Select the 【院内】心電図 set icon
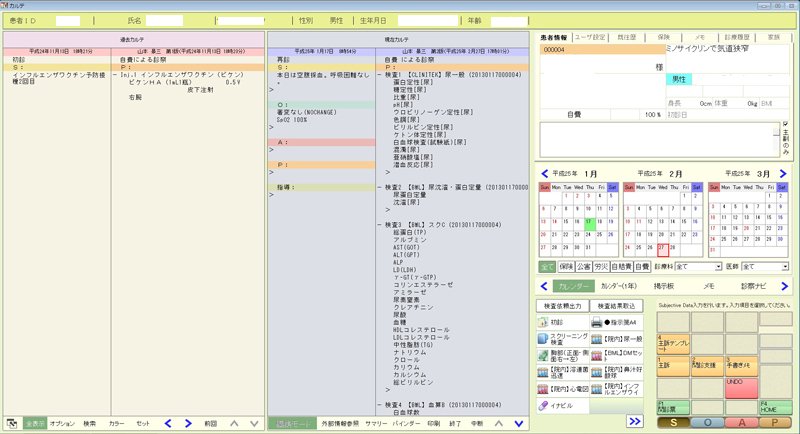 543,389
